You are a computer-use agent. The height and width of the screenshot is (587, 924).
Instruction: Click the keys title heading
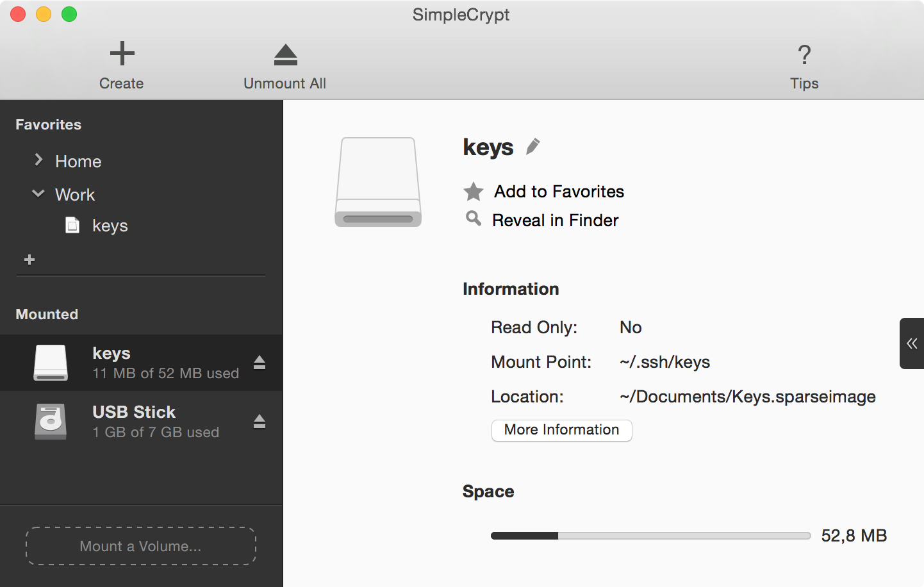[488, 147]
